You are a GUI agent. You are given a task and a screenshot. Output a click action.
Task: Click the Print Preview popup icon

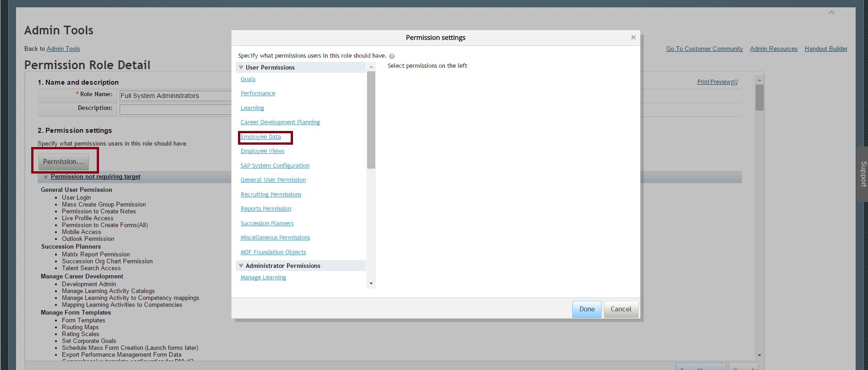pos(735,82)
